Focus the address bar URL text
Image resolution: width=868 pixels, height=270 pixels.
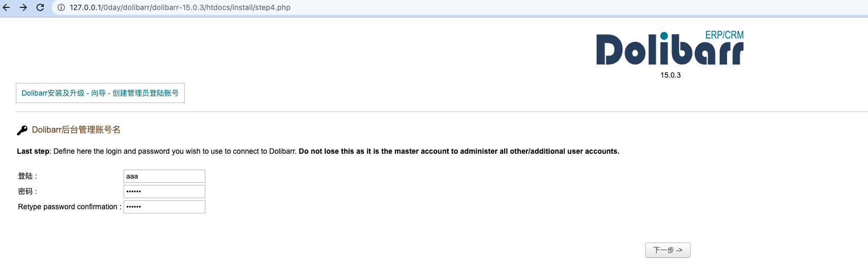(x=180, y=7)
